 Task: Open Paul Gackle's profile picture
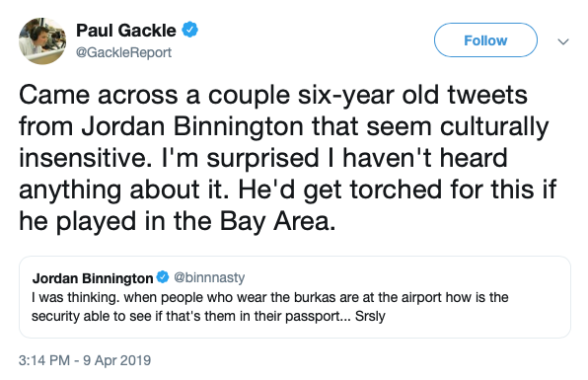point(42,40)
